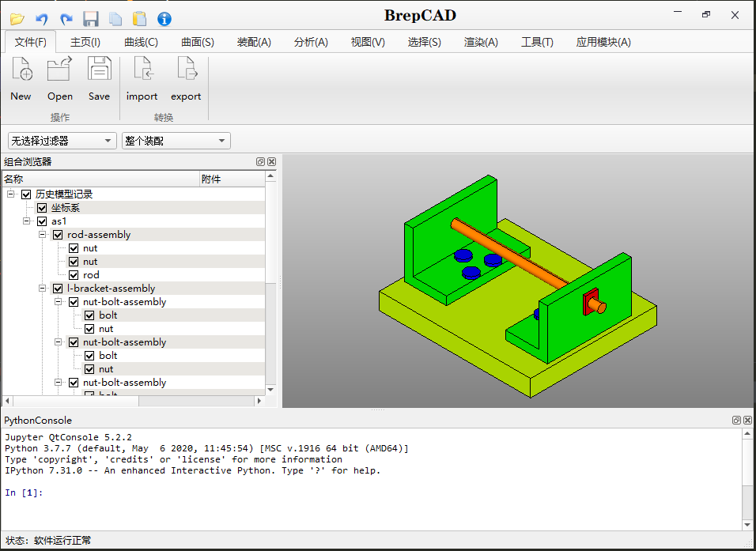Click tree vertical scrollbar up arrow
This screenshot has height=551, width=756.
(270, 176)
